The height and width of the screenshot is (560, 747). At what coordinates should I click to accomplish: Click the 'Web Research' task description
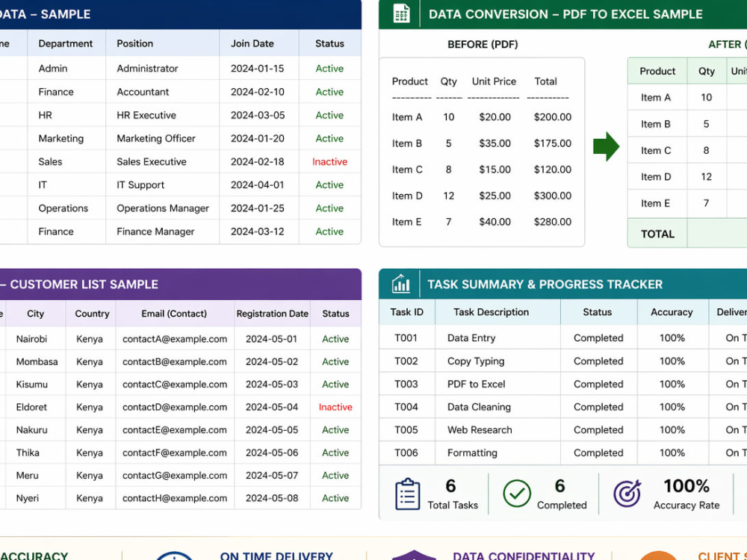480,429
